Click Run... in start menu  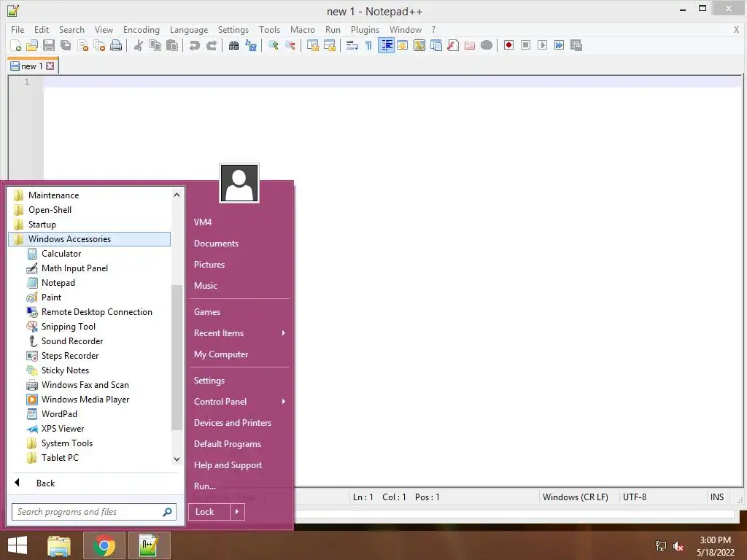[x=239, y=486]
